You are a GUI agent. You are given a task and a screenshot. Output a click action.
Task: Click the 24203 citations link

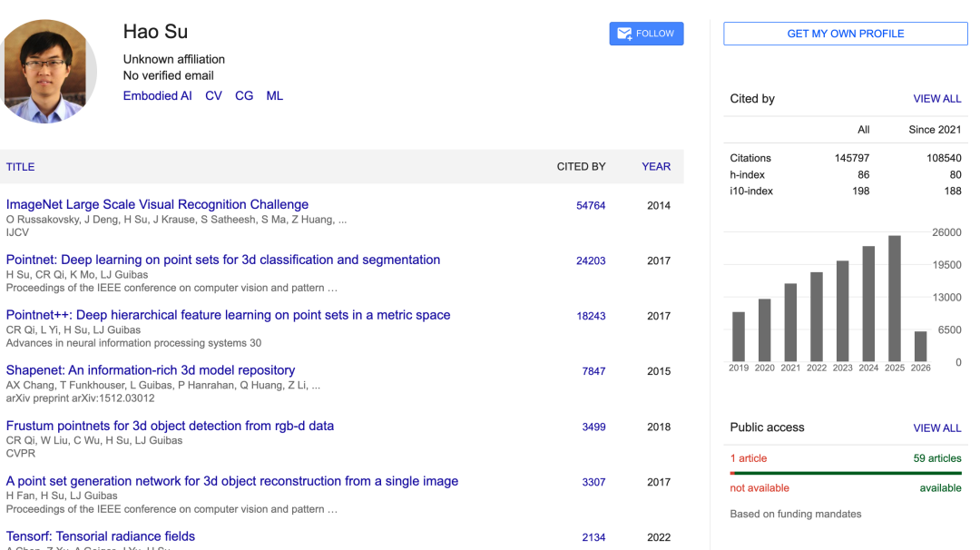click(590, 261)
